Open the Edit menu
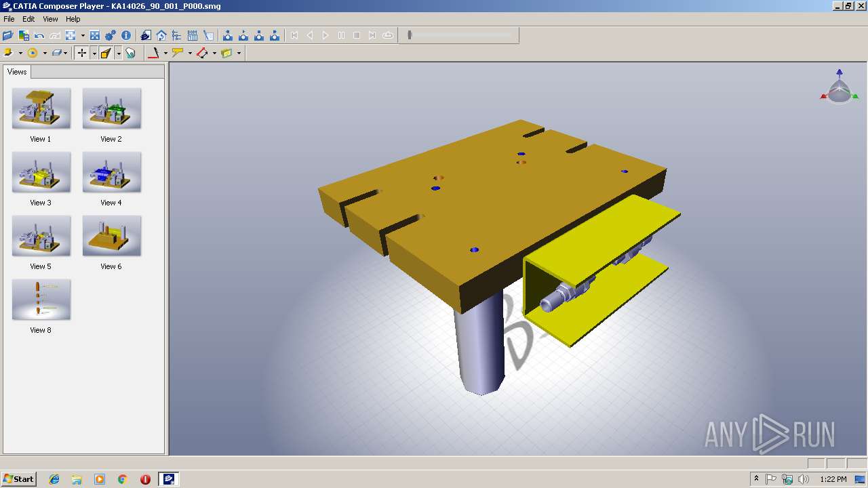The width and height of the screenshot is (868, 488). pos(28,19)
